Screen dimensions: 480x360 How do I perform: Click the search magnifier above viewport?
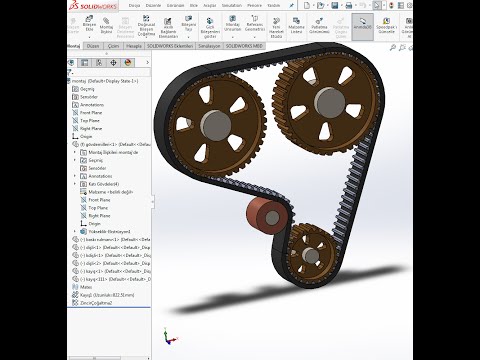coord(393,48)
